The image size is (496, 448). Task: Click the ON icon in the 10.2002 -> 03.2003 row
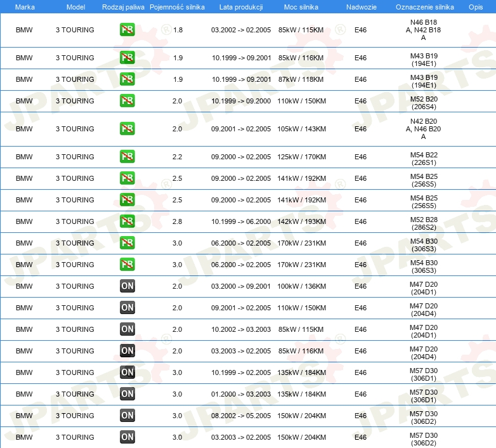[x=127, y=329]
